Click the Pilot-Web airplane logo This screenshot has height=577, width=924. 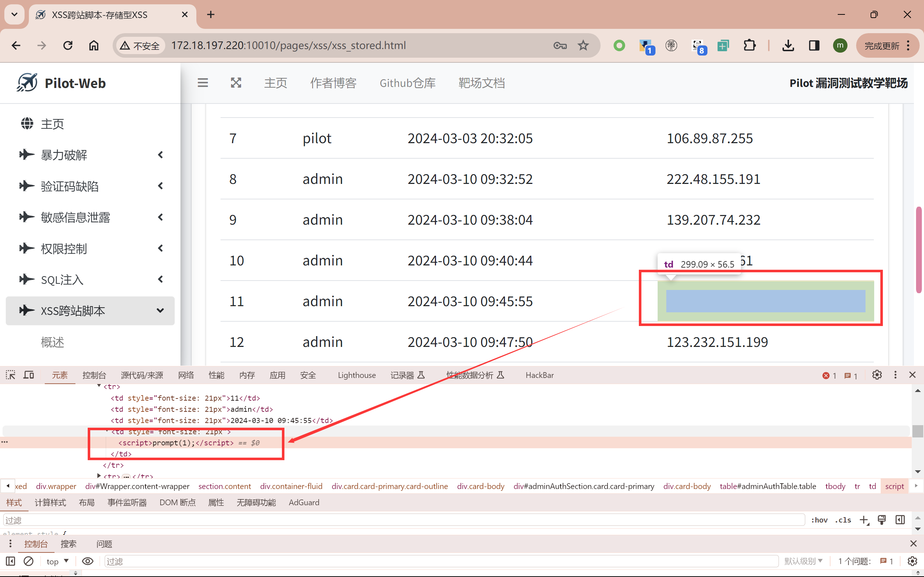pos(27,82)
